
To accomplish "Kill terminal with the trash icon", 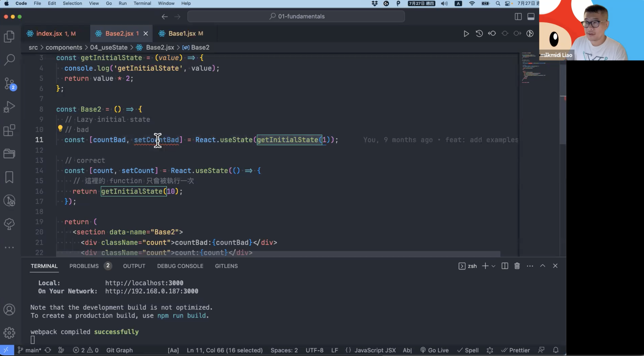I will click(x=517, y=266).
